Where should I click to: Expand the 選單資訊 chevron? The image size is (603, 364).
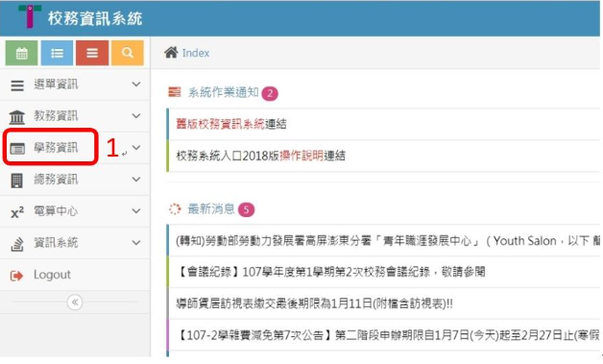click(136, 85)
